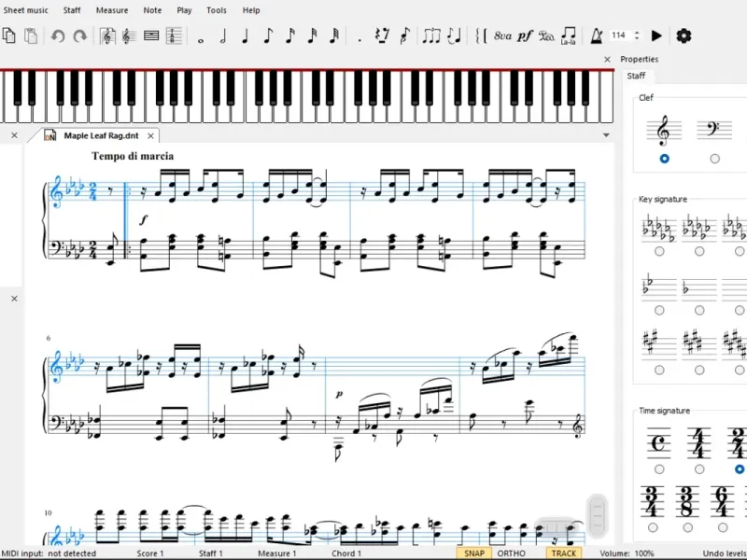This screenshot has height=560, width=747.
Task: Click the brace and bracket icon
Action: click(481, 36)
